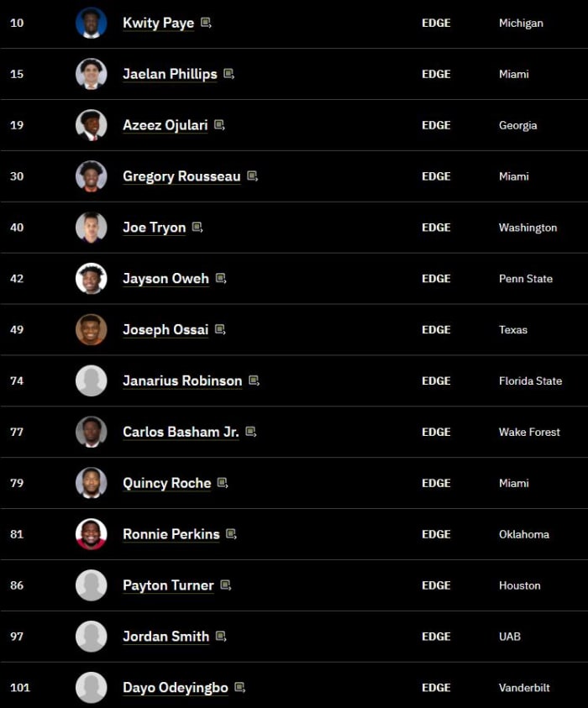
Task: Open Jordan Smith's profile page
Action: tap(165, 637)
